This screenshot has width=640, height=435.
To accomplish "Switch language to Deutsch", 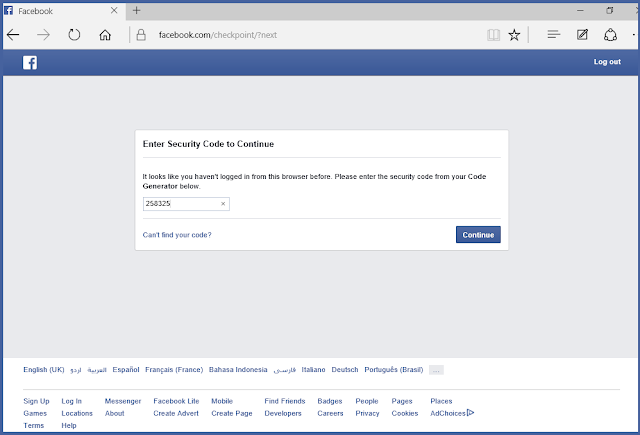I will tap(344, 370).
